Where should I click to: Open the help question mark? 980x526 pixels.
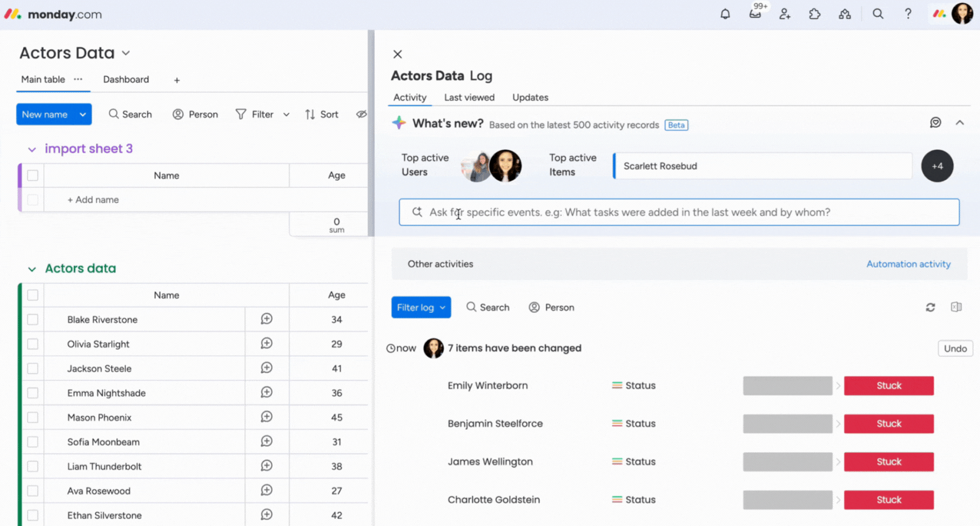[908, 14]
